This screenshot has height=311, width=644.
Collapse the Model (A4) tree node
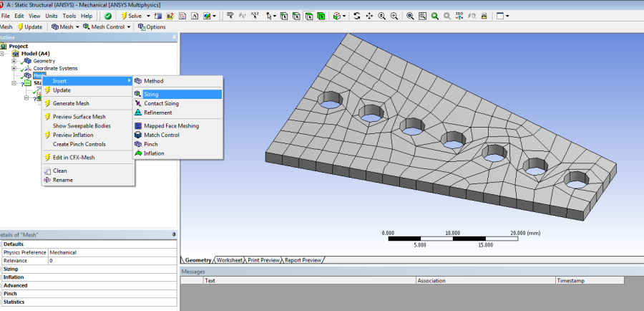coord(2,54)
